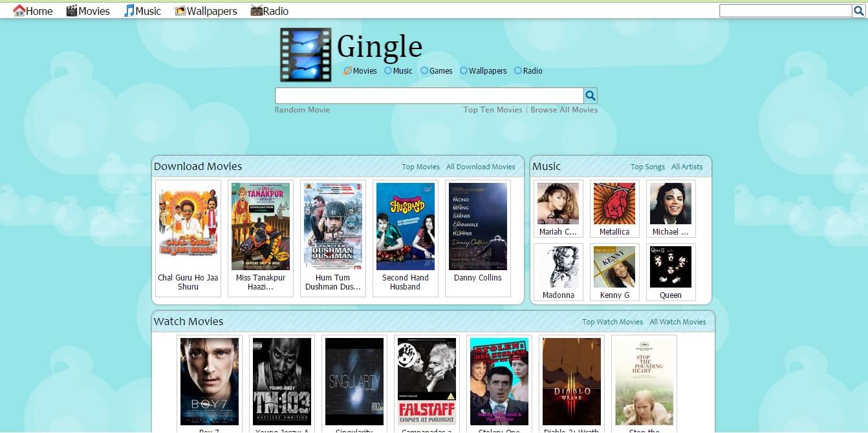Screen dimensions: 868x433
Task: Click the Gingle film strip logo
Action: click(305, 55)
